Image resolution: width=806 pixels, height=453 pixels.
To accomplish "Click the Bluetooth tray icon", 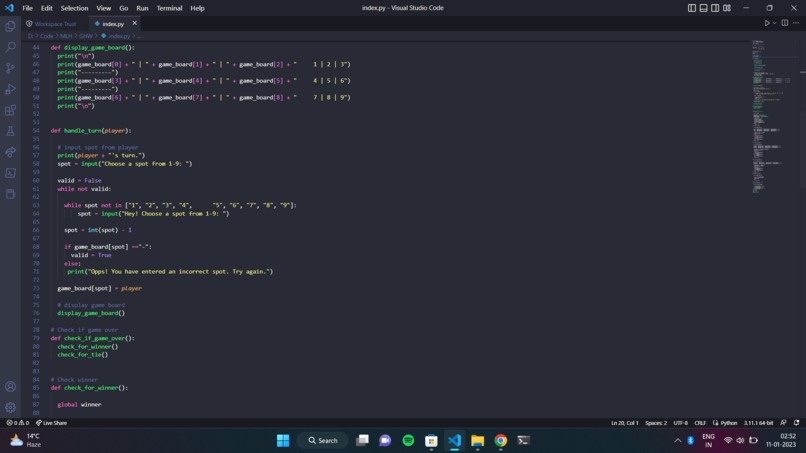I will (690, 440).
